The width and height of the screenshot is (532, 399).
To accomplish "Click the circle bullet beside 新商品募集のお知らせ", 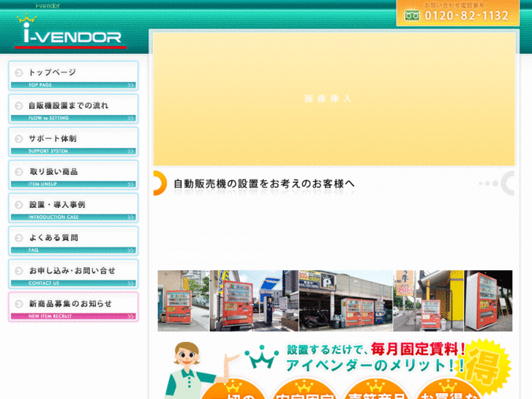I will (x=19, y=304).
